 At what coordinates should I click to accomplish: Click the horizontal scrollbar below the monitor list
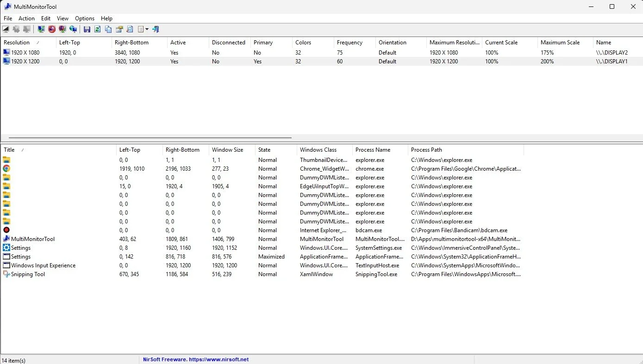(148, 137)
